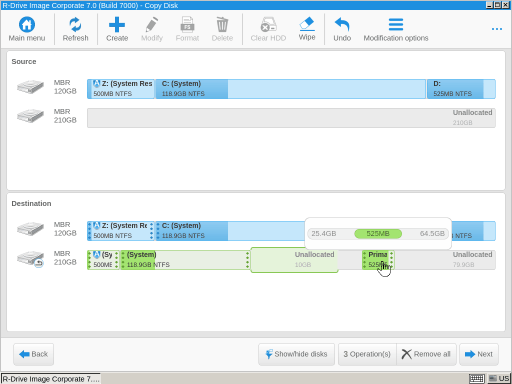Click the Destination panel heading
This screenshot has width=512, height=384.
point(31,203)
